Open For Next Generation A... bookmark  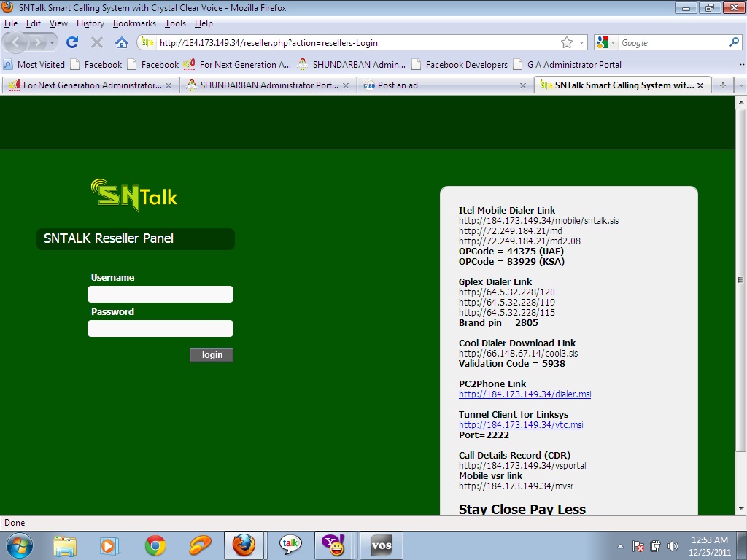237,64
